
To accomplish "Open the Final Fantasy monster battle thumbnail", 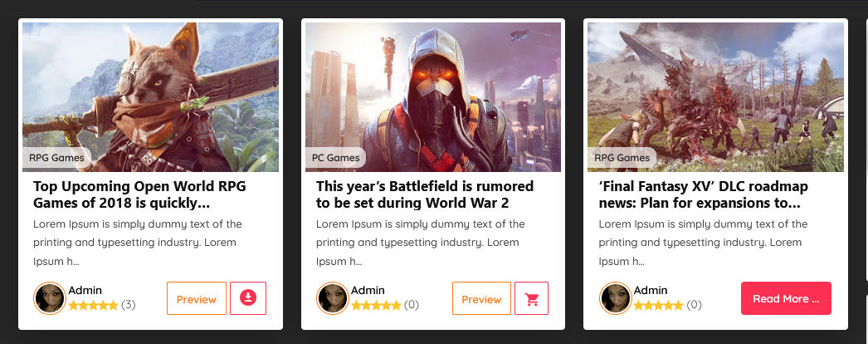I will tap(716, 97).
